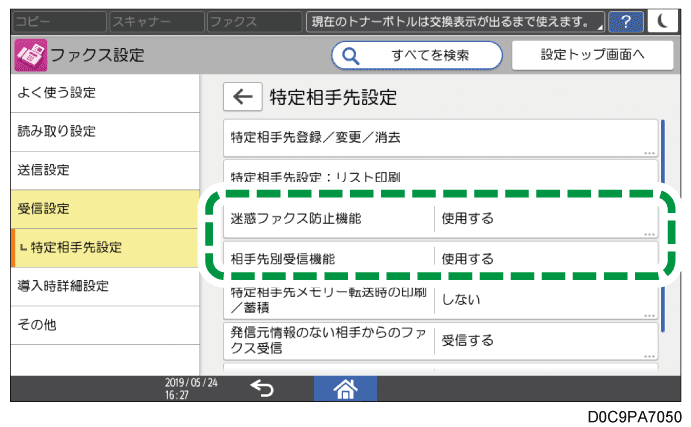Switch to the ファクス tab
Screen dimensions: 691x427
(x=255, y=22)
